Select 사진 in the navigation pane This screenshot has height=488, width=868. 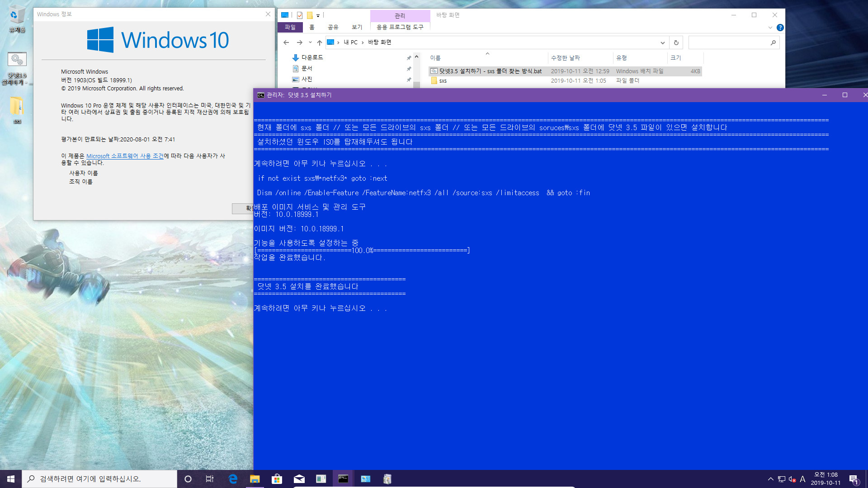click(x=307, y=80)
